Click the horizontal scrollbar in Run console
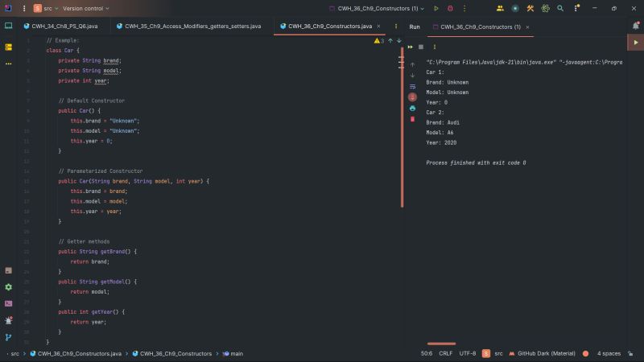This screenshot has height=362, width=644. tap(441, 343)
